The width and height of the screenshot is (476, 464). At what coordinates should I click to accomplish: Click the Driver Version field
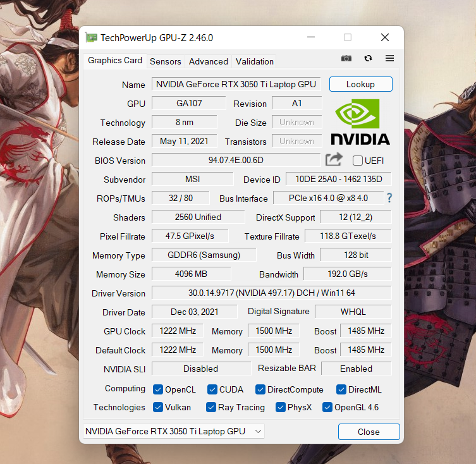click(x=272, y=293)
